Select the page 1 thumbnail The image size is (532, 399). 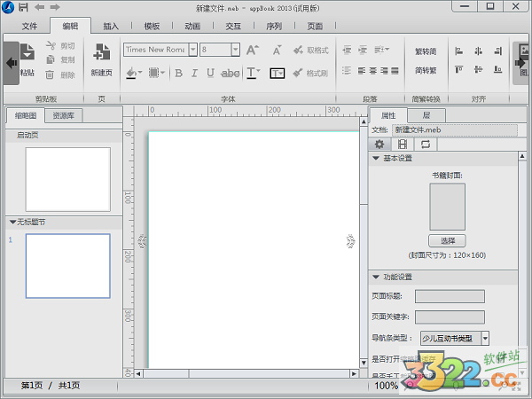(67, 266)
